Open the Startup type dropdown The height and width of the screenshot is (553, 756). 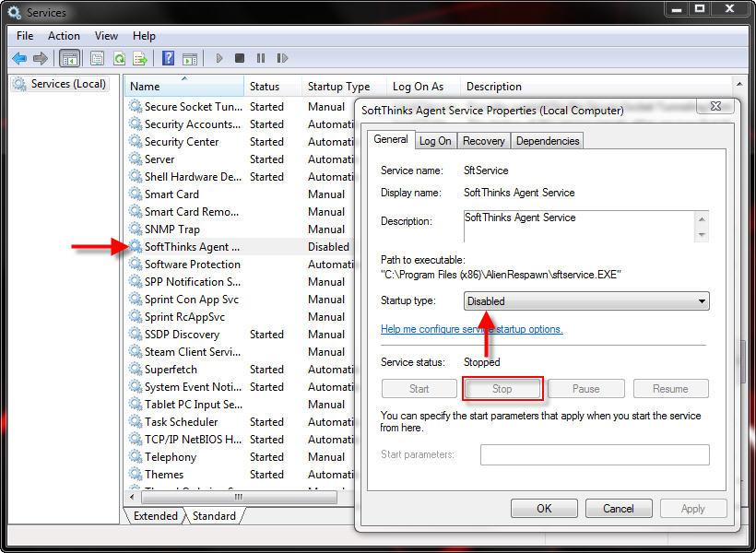tap(586, 300)
